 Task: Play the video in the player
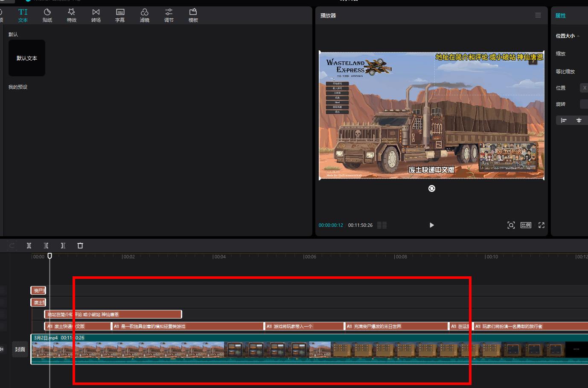(x=432, y=225)
